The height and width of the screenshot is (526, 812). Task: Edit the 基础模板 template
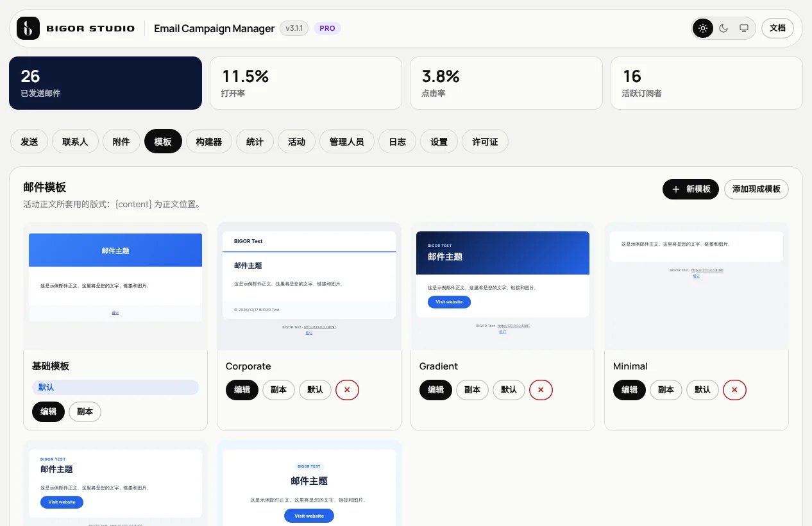pos(48,412)
